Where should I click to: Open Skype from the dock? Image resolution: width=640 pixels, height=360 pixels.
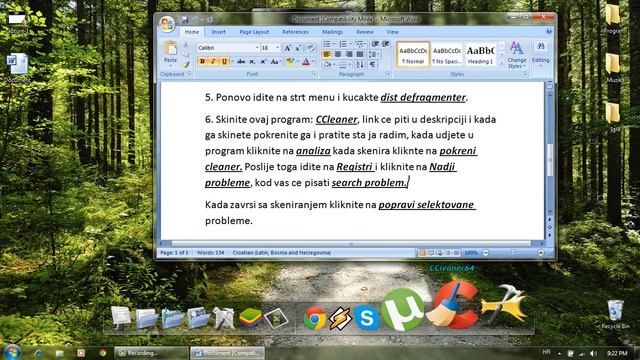[367, 318]
